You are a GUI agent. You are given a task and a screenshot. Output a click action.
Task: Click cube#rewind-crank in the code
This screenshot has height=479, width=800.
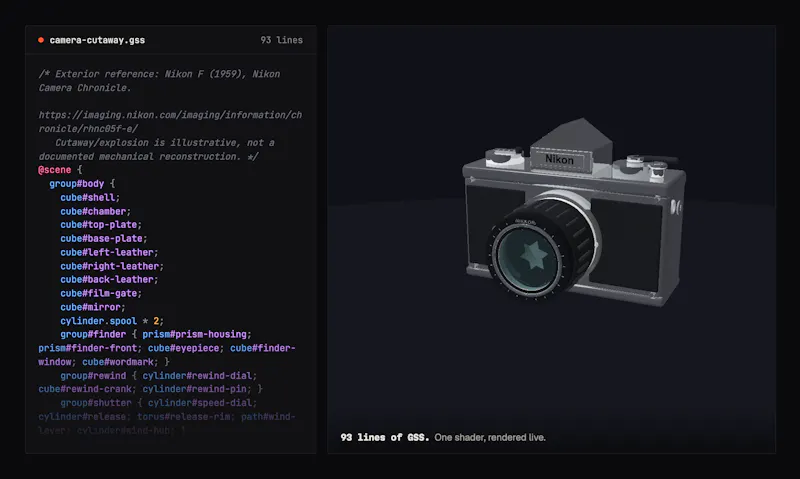point(85,389)
